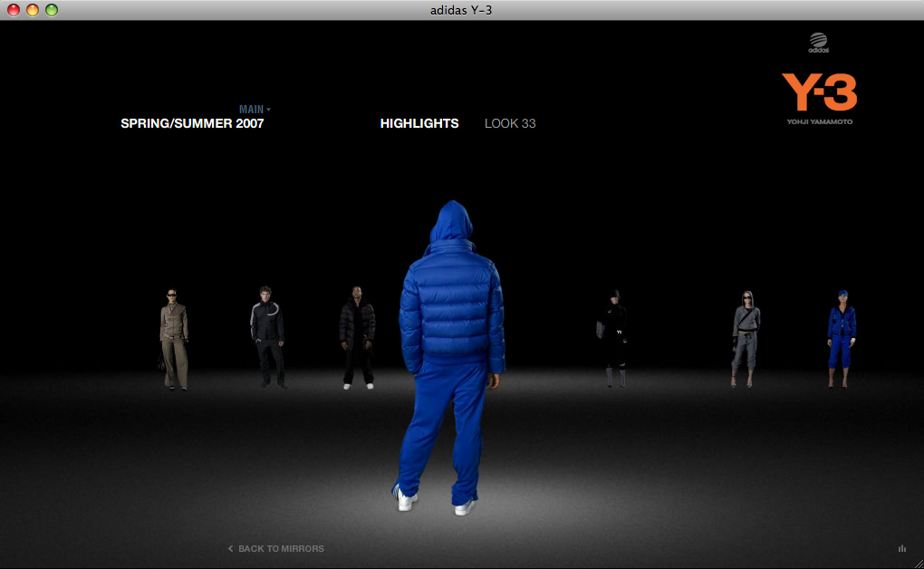Click the window resize grip corner
Image resolution: width=924 pixels, height=569 pixels.
tap(918, 564)
